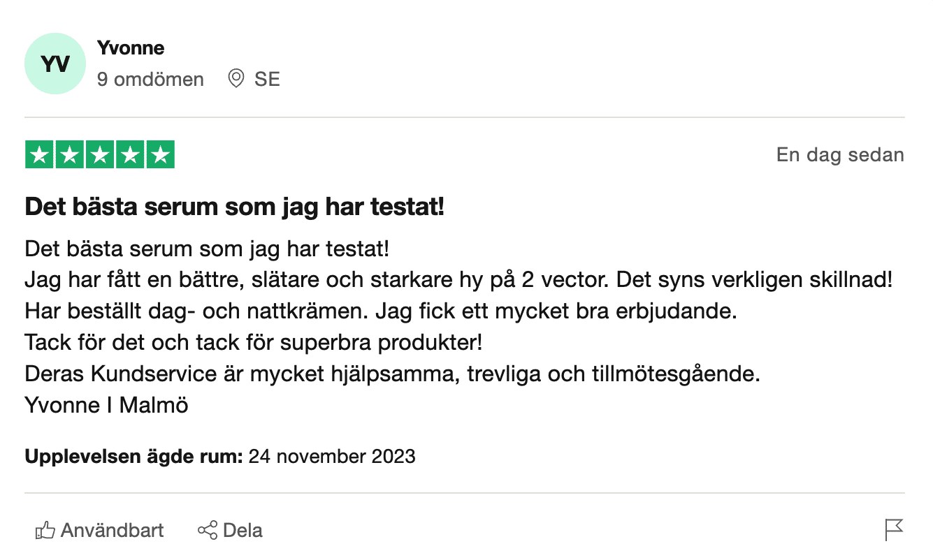The image size is (933, 560).
Task: Click the date 24 november 2023
Action: (x=332, y=457)
